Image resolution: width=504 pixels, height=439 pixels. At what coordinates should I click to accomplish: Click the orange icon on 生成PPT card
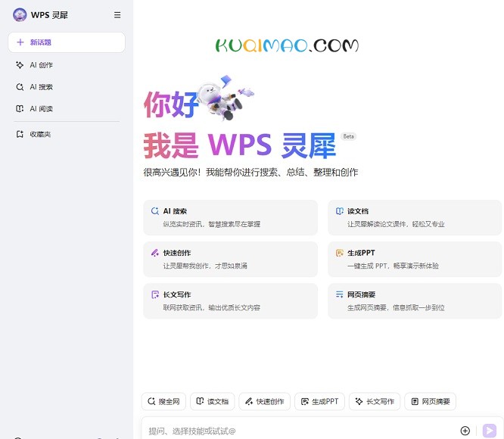click(x=340, y=253)
